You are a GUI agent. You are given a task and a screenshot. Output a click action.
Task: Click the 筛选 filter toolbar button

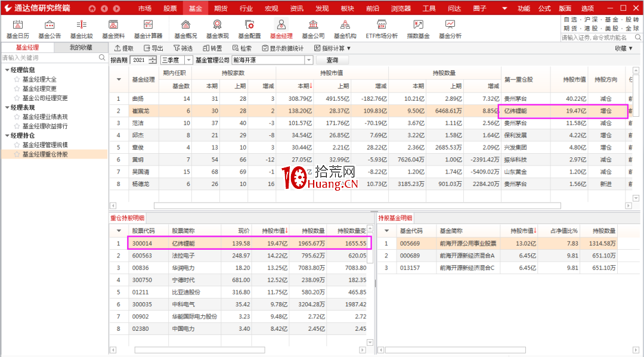pyautogui.click(x=183, y=48)
